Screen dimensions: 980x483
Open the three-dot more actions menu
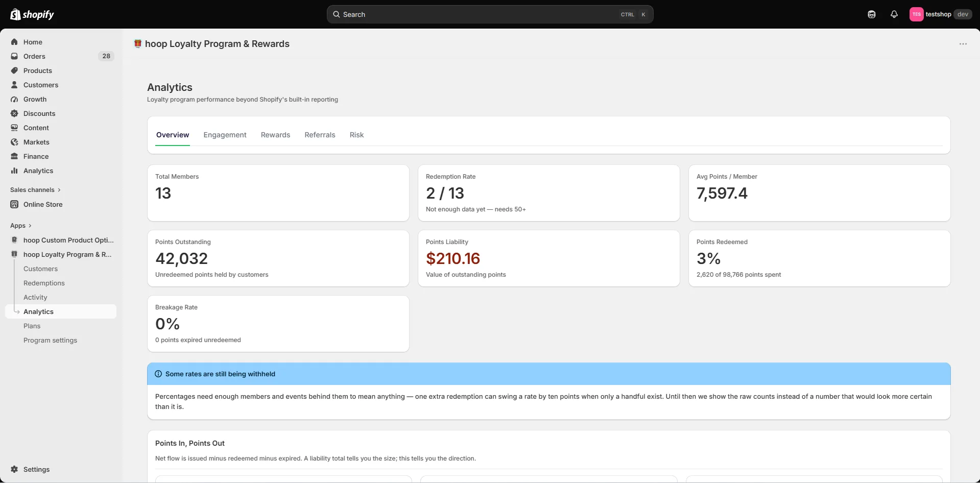click(x=963, y=44)
